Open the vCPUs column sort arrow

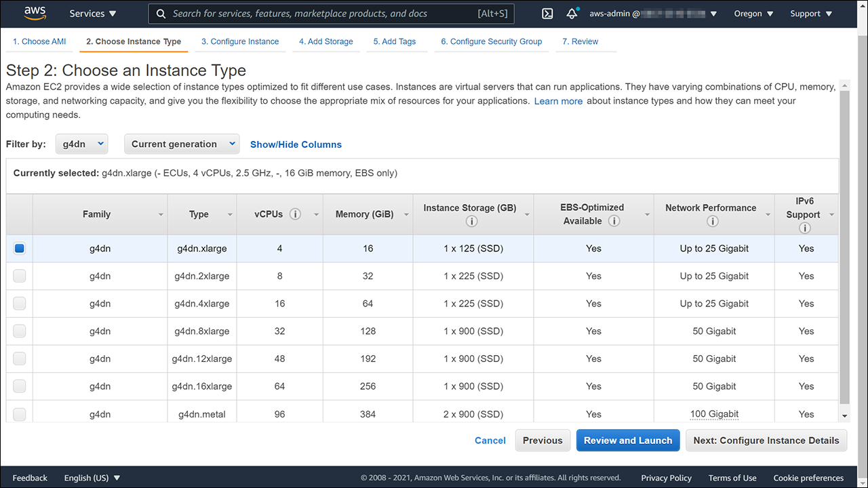point(316,215)
